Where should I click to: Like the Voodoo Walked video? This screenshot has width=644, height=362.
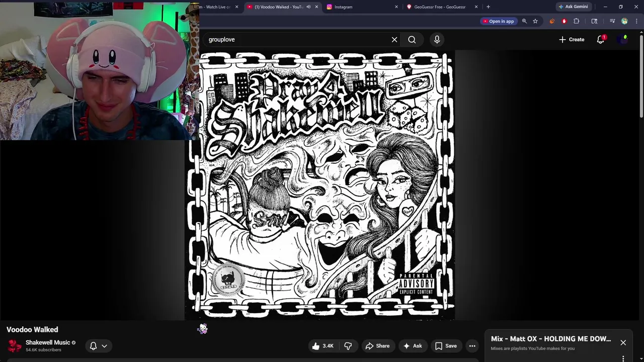pyautogui.click(x=323, y=346)
